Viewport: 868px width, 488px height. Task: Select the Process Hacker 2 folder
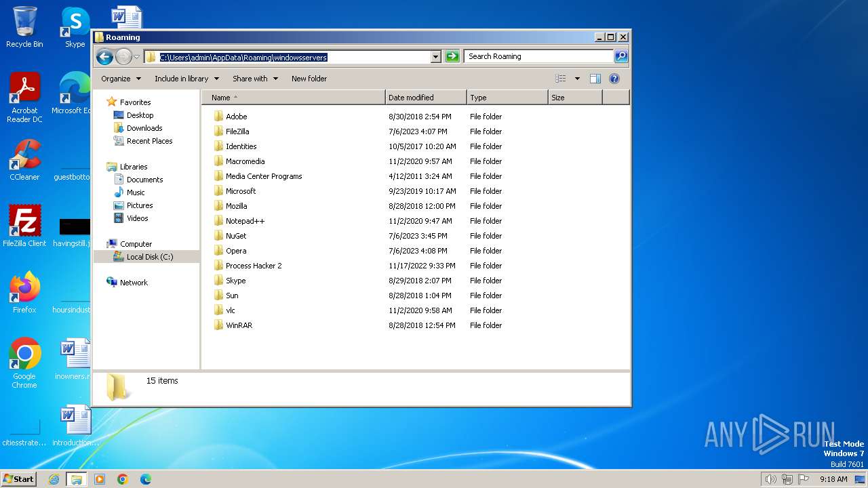254,266
